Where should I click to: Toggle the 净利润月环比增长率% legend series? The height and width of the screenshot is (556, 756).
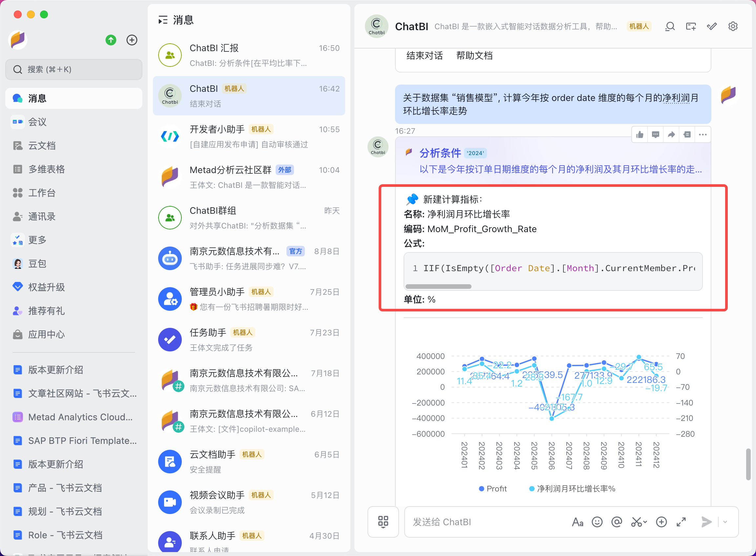[x=572, y=489]
